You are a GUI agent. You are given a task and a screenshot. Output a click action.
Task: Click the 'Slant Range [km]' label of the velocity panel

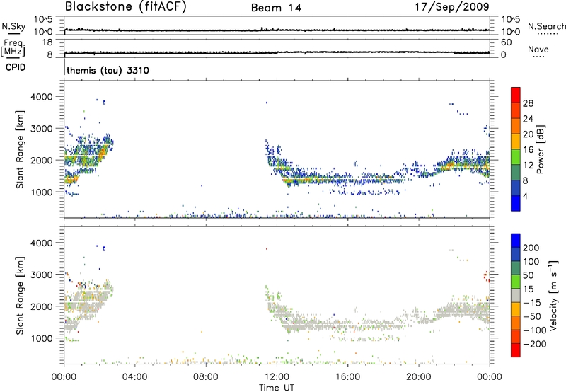point(20,296)
